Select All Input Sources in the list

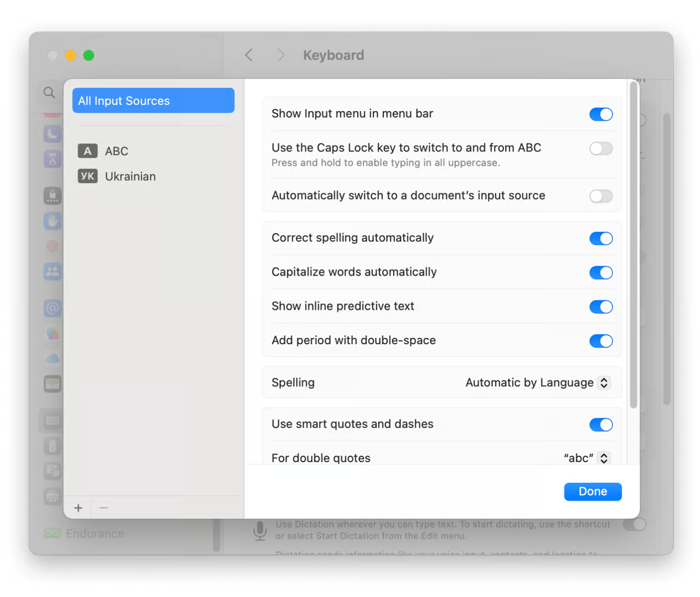coord(153,100)
